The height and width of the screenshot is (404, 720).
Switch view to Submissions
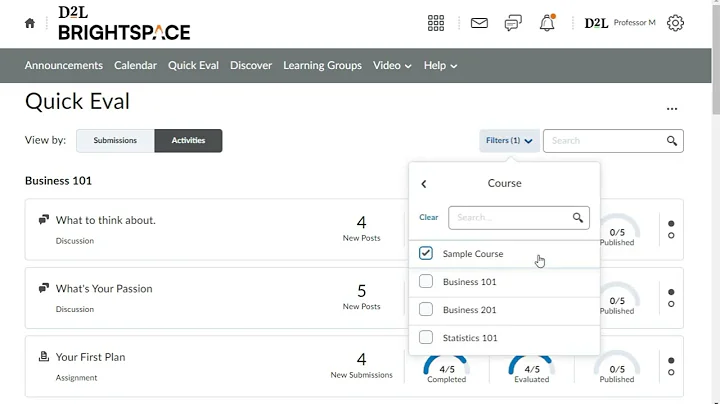click(115, 140)
